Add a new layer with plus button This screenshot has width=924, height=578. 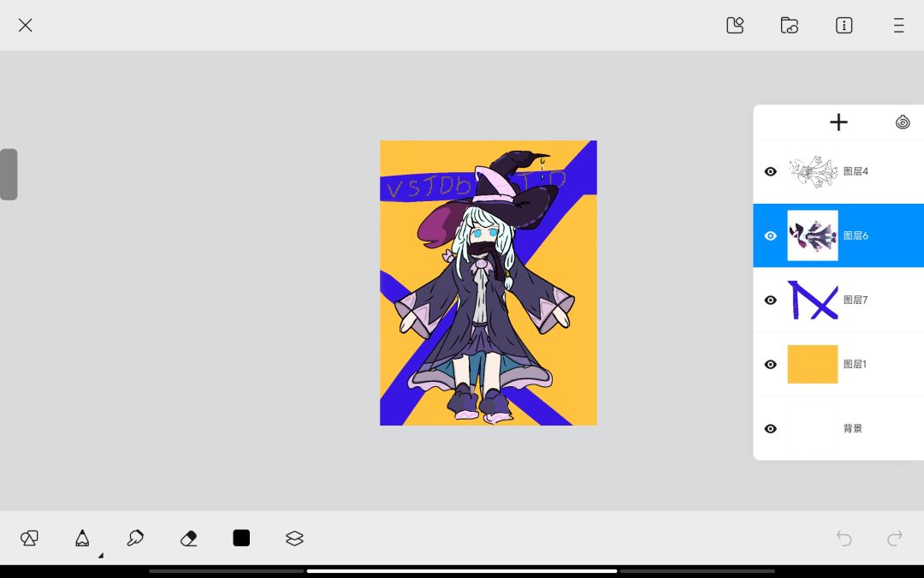(838, 122)
